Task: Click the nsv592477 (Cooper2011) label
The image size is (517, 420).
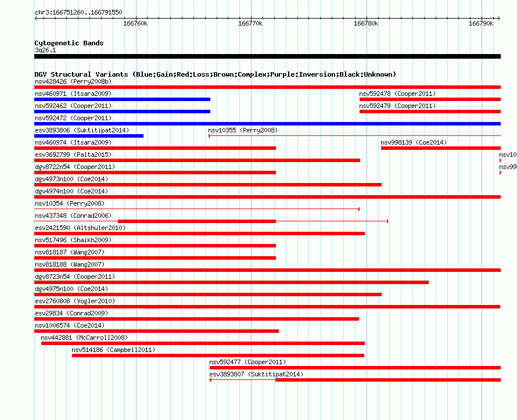Action: (x=247, y=362)
